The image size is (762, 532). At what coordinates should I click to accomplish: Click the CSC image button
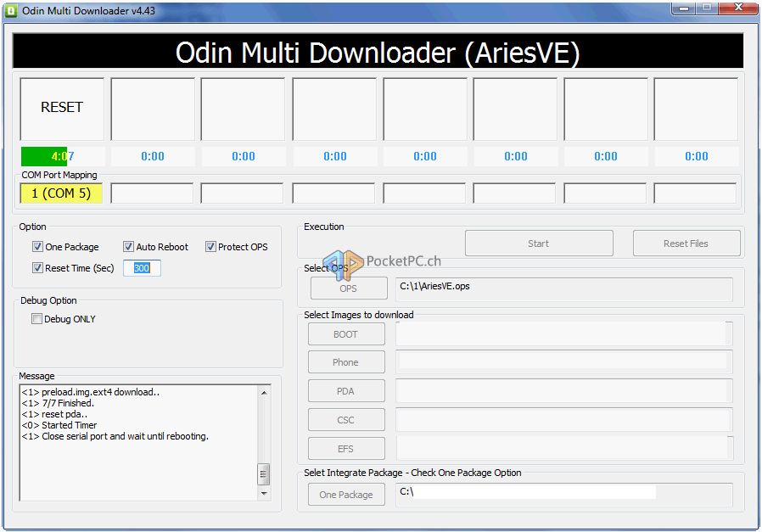coord(346,420)
